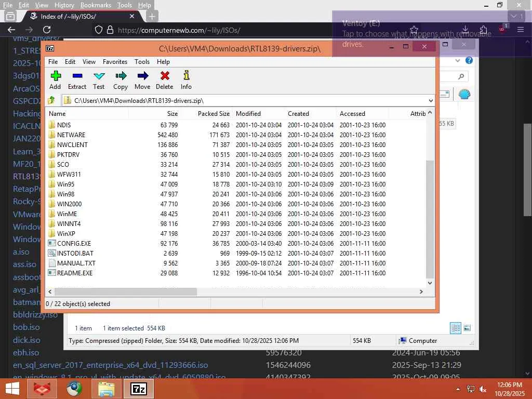Open dick.iso link
Viewport: 532px width, 399px height.
[26, 340]
